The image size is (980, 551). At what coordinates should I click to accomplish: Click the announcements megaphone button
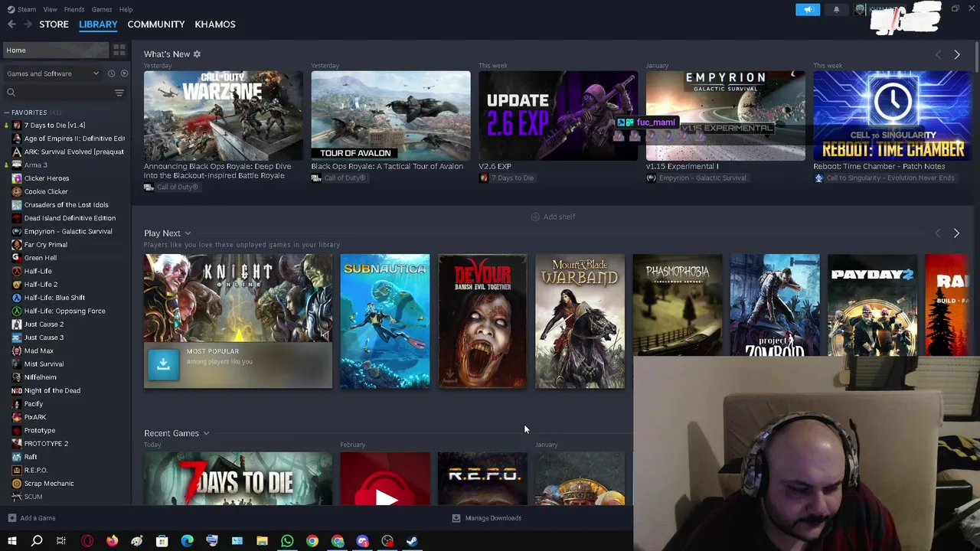[x=808, y=9]
